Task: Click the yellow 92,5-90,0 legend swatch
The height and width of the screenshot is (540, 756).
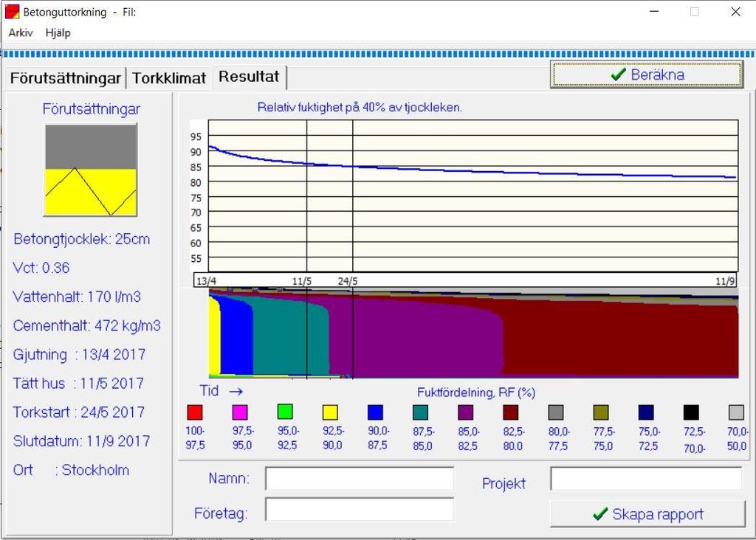Action: (330, 412)
